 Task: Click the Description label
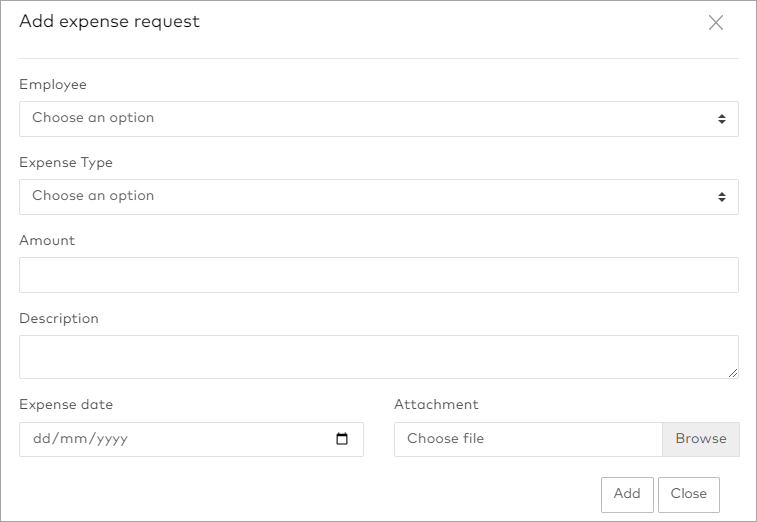click(59, 319)
